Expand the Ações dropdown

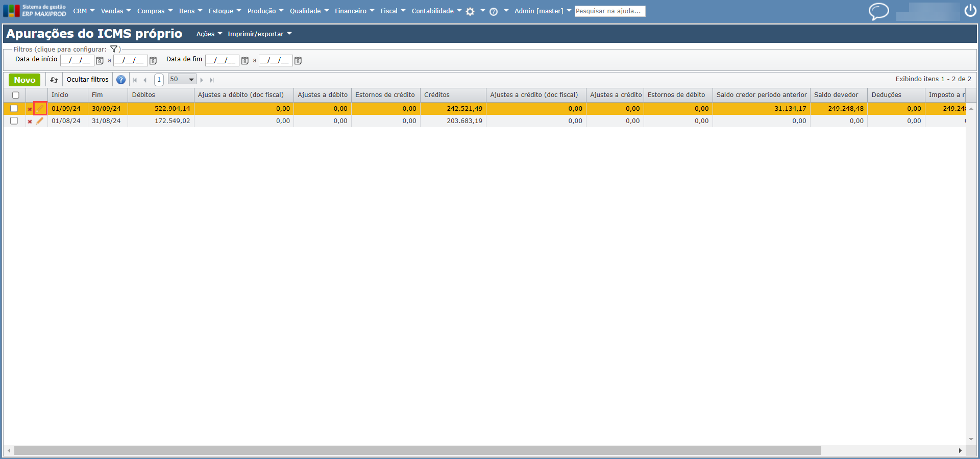pyautogui.click(x=209, y=34)
